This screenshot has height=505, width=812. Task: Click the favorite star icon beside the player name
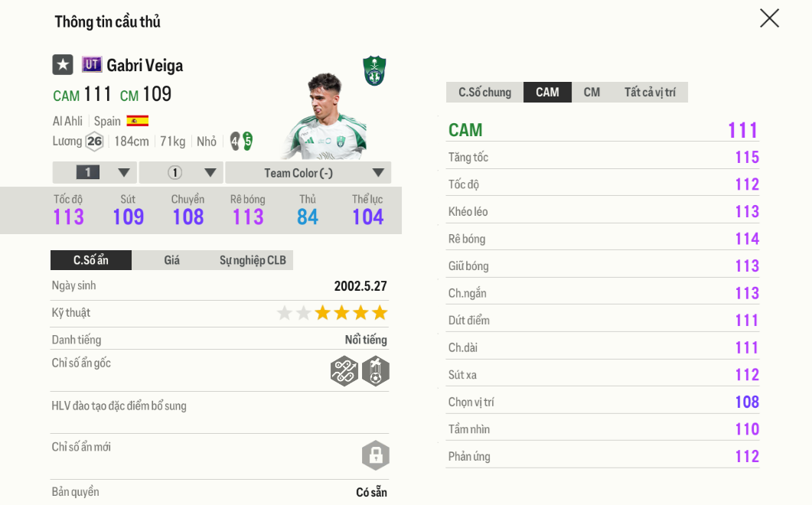click(63, 65)
